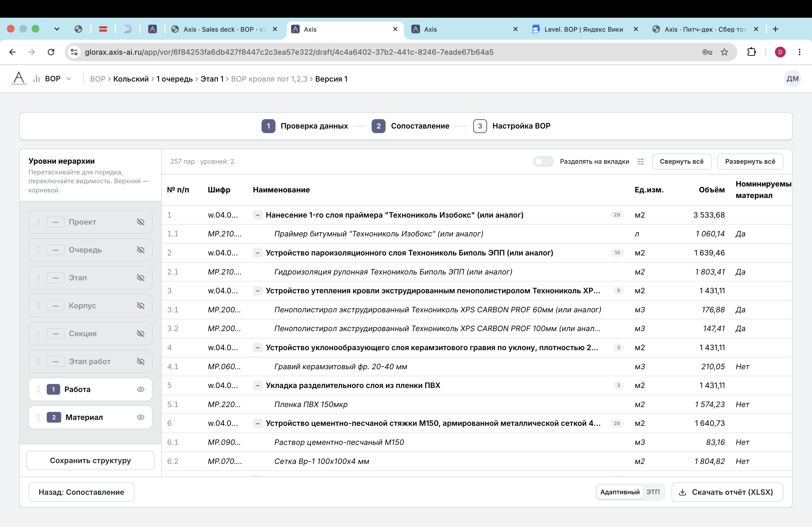
Task: Click Скачать отчёт (XLSX) button
Action: click(727, 492)
